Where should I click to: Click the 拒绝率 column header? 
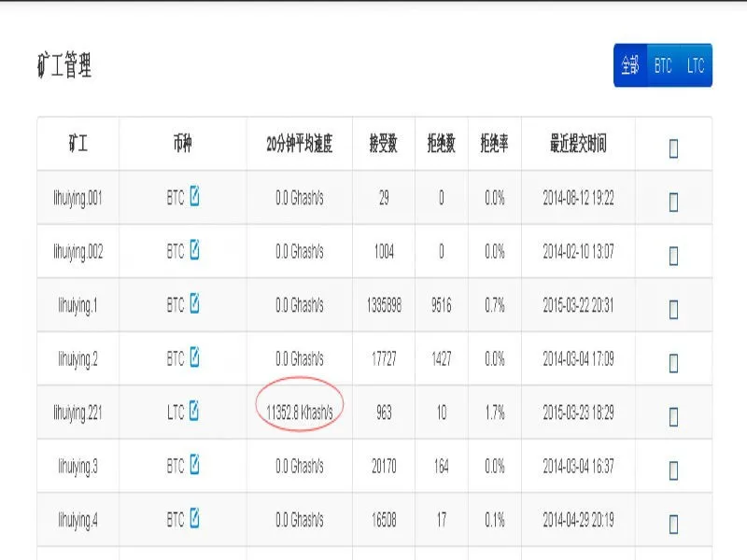(495, 144)
